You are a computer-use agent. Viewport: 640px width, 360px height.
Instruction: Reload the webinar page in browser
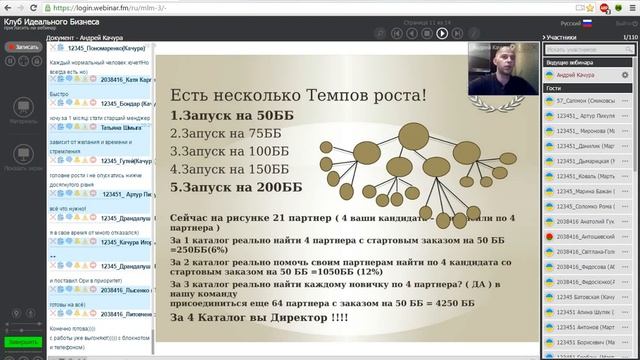pyautogui.click(x=33, y=8)
